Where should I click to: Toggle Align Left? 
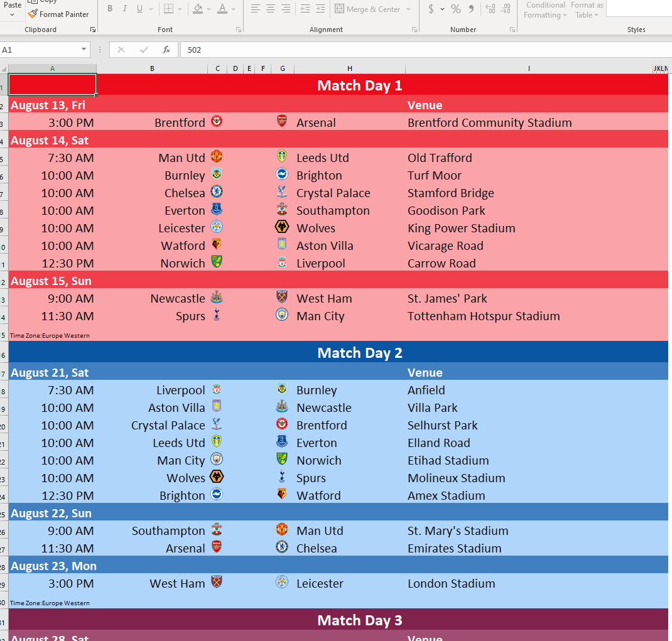point(256,9)
